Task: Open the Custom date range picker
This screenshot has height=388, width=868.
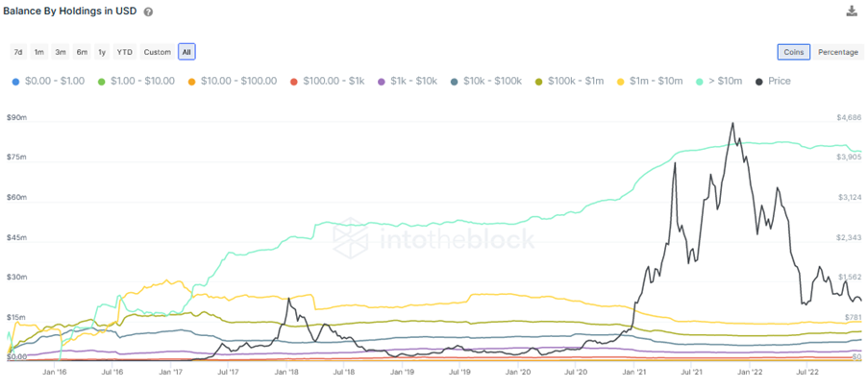Action: click(158, 52)
